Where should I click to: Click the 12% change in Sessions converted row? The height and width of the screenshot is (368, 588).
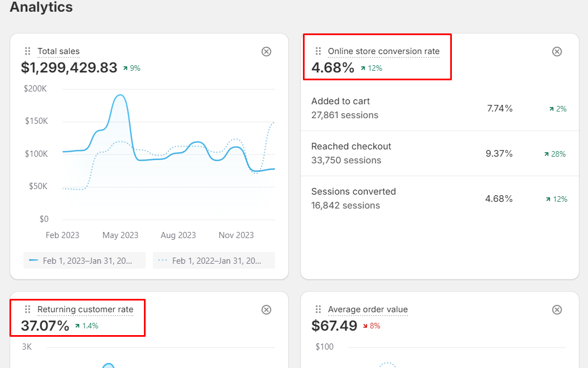click(x=557, y=200)
